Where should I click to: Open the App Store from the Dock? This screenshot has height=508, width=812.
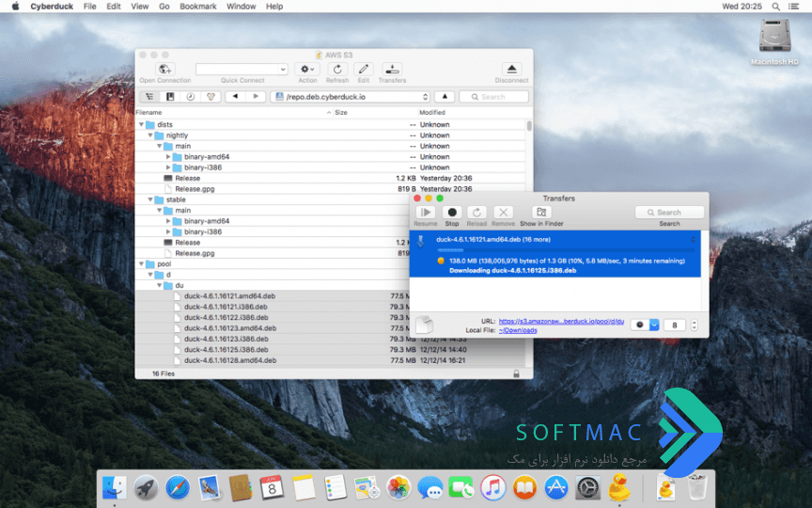coord(556,488)
